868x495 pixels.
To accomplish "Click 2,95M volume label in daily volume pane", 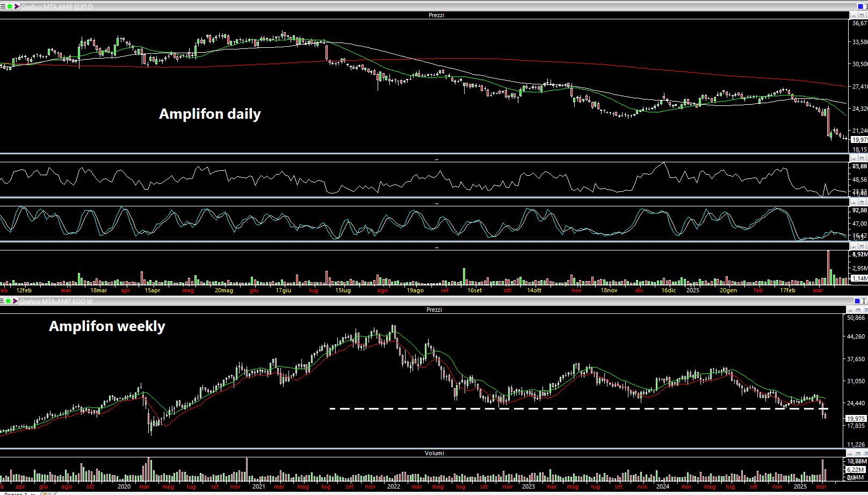I will 860,268.
